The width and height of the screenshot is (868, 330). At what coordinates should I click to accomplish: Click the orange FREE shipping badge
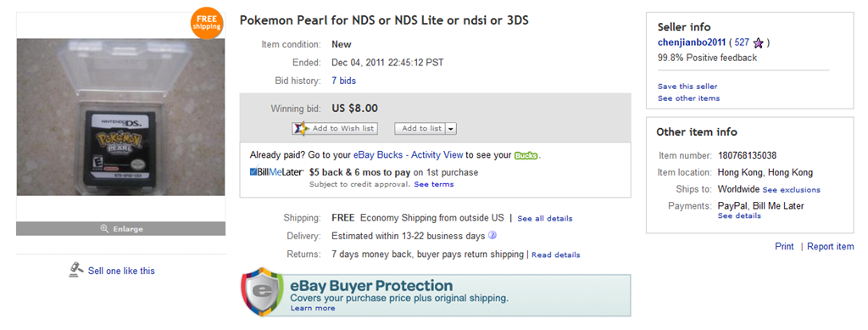(207, 23)
